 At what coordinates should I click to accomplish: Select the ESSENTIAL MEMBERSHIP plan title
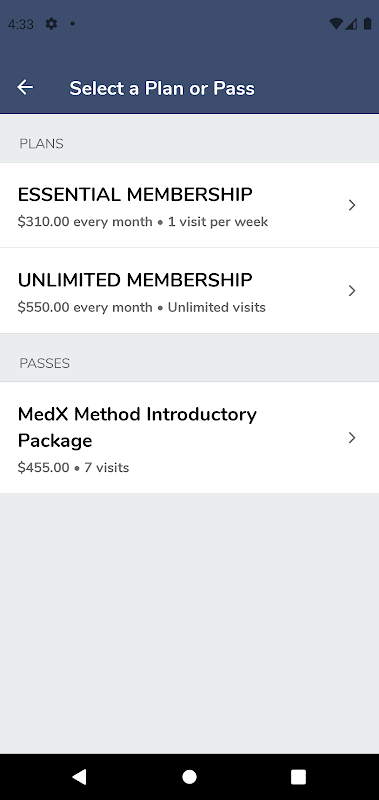point(135,194)
